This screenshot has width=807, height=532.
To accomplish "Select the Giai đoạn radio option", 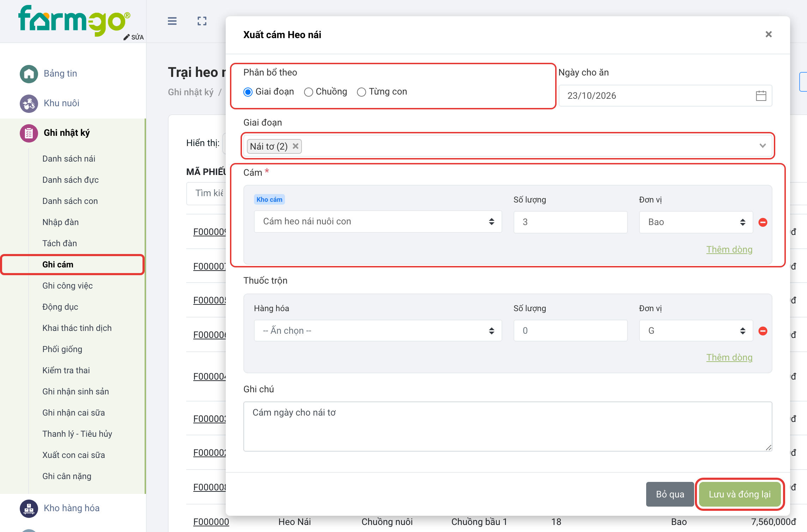I will (248, 92).
